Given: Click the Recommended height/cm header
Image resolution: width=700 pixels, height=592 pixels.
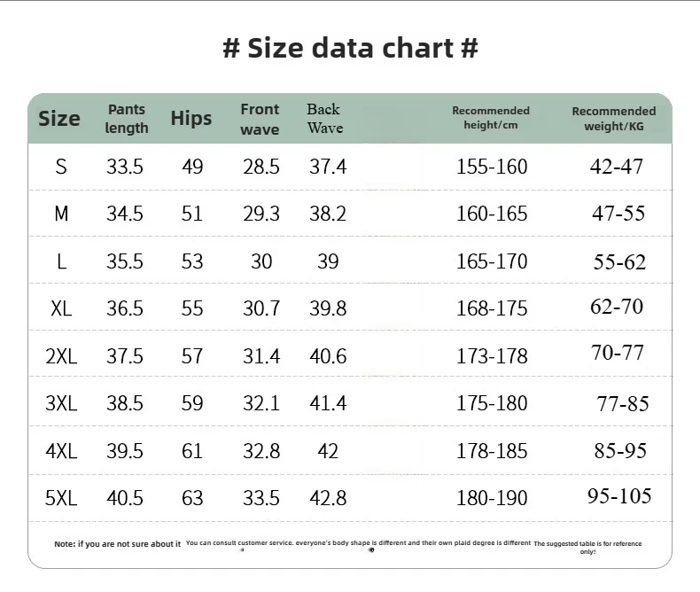Looking at the screenshot, I should (x=491, y=118).
